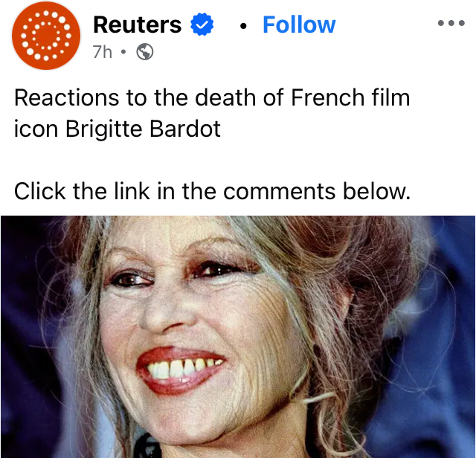Click the dot between 7h and globe
Image resolution: width=476 pixels, height=458 pixels.
(x=123, y=52)
